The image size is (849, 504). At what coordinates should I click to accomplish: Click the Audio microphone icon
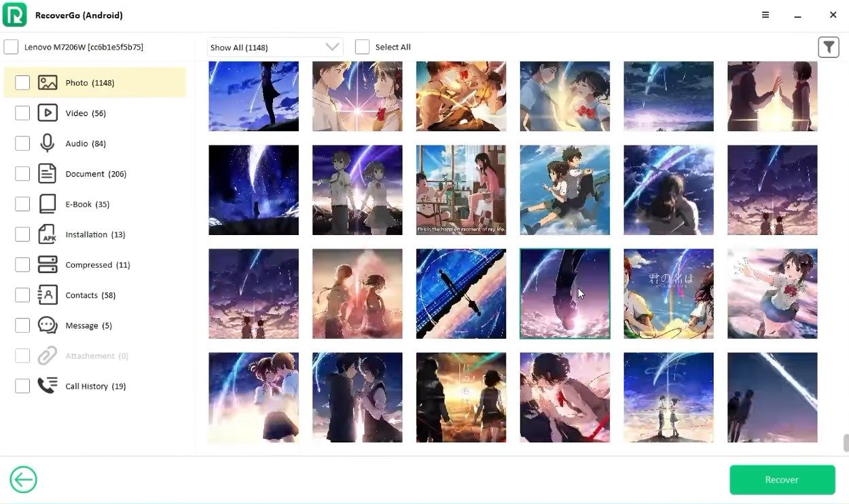[x=48, y=143]
